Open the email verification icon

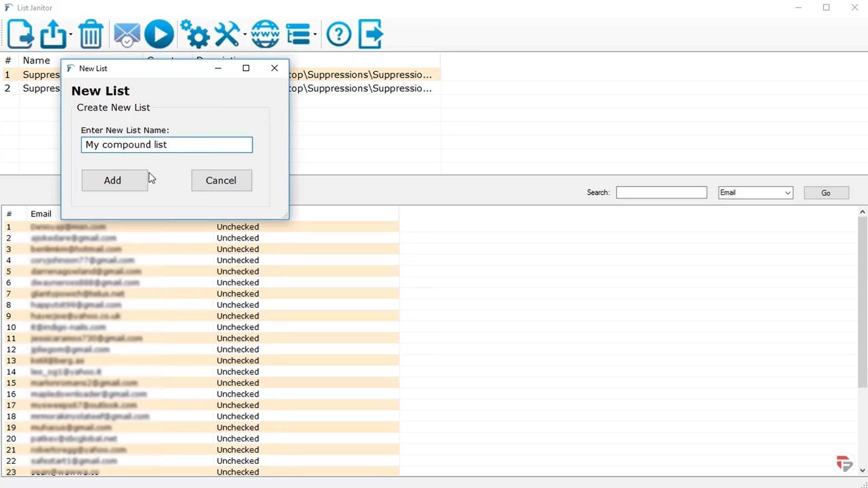coord(127,34)
